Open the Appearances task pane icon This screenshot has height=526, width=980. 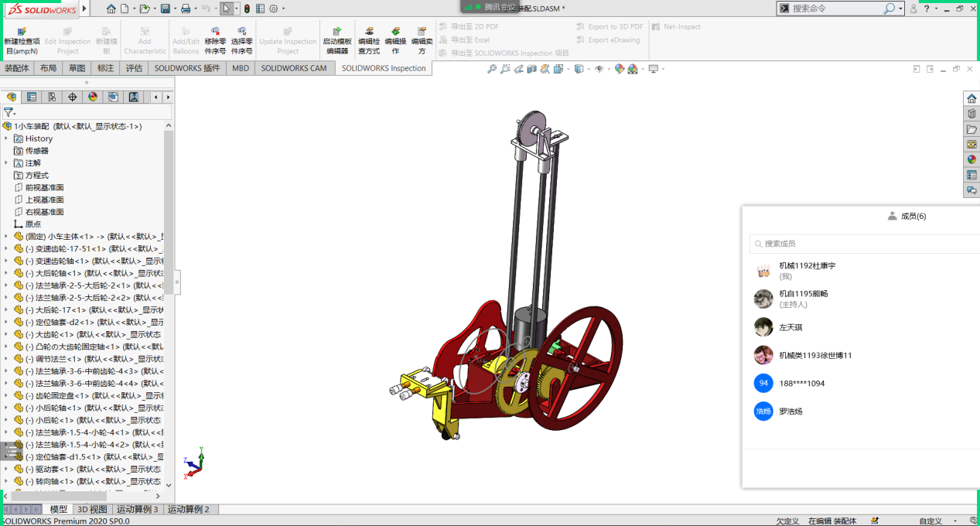click(971, 159)
